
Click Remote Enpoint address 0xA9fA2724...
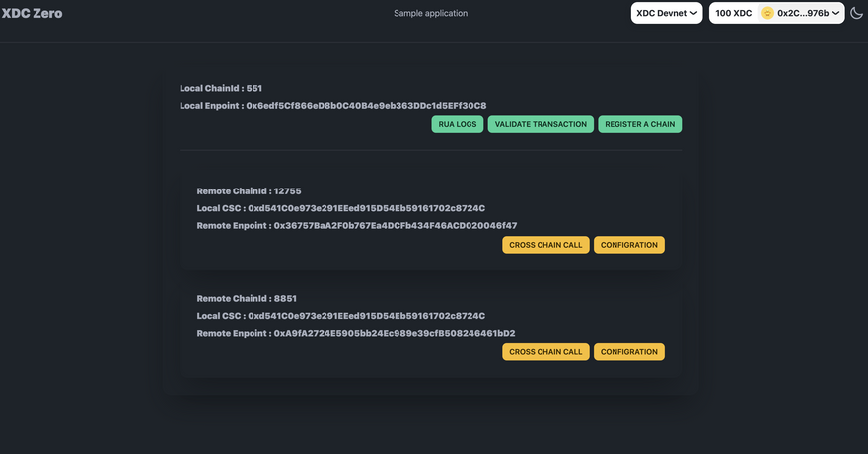(x=394, y=334)
